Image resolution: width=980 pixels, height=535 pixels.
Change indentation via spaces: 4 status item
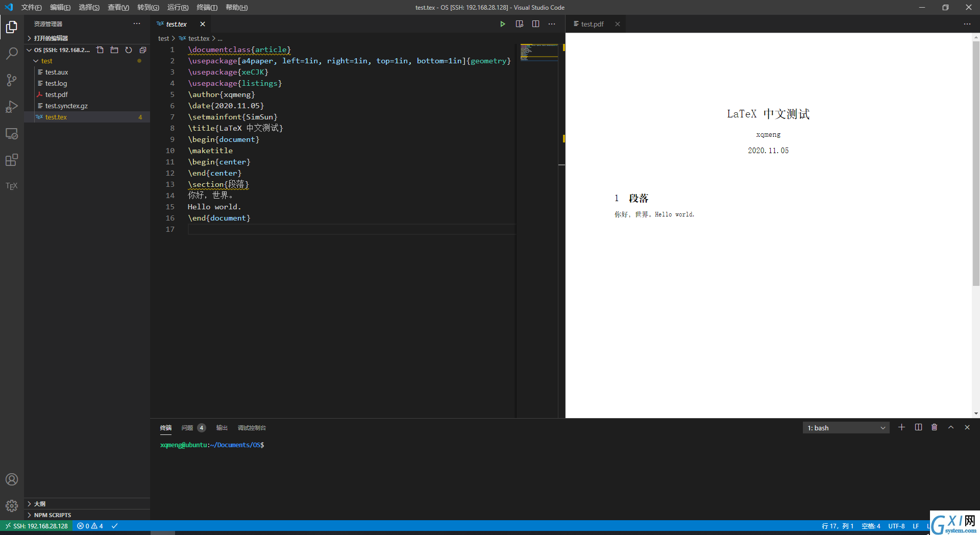pos(871,526)
